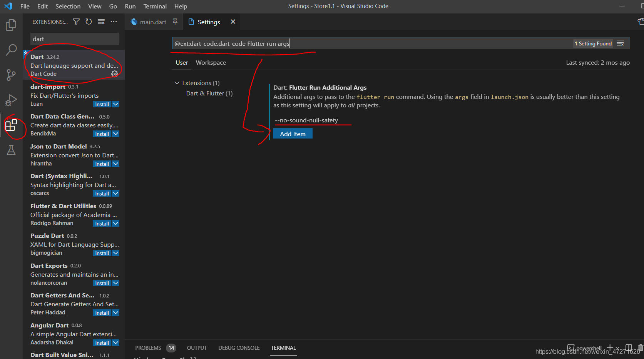
Task: Click the Add Item button
Action: point(293,134)
